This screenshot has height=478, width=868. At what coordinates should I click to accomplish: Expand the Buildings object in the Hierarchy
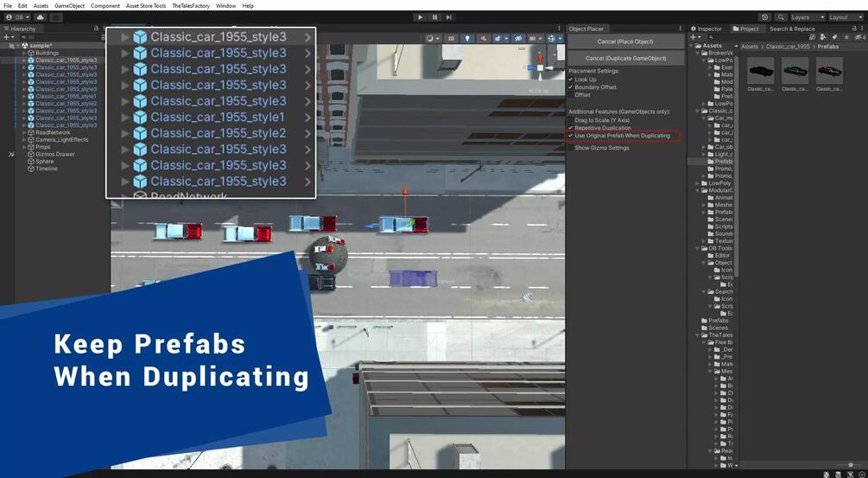24,54
